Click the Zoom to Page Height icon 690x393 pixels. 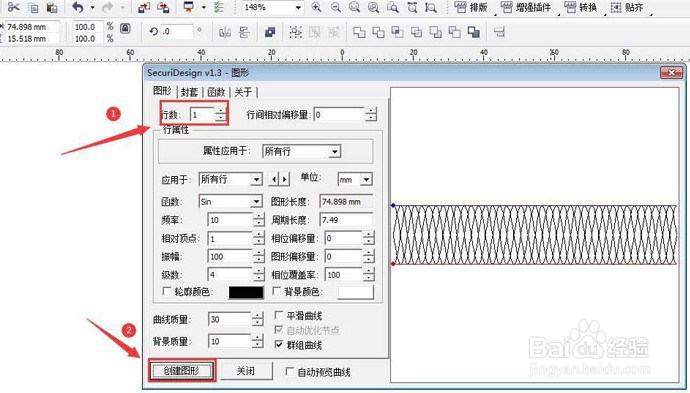[431, 7]
